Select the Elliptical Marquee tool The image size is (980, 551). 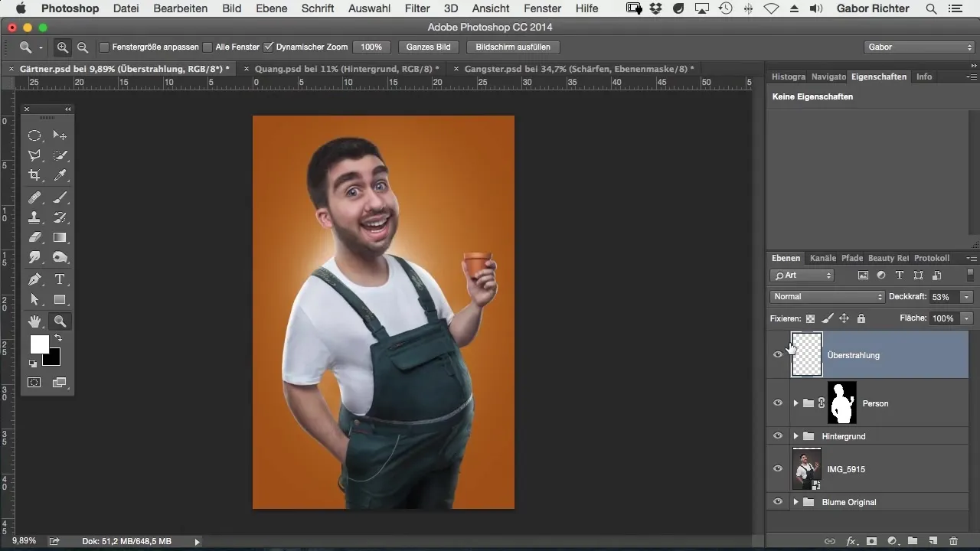34,135
